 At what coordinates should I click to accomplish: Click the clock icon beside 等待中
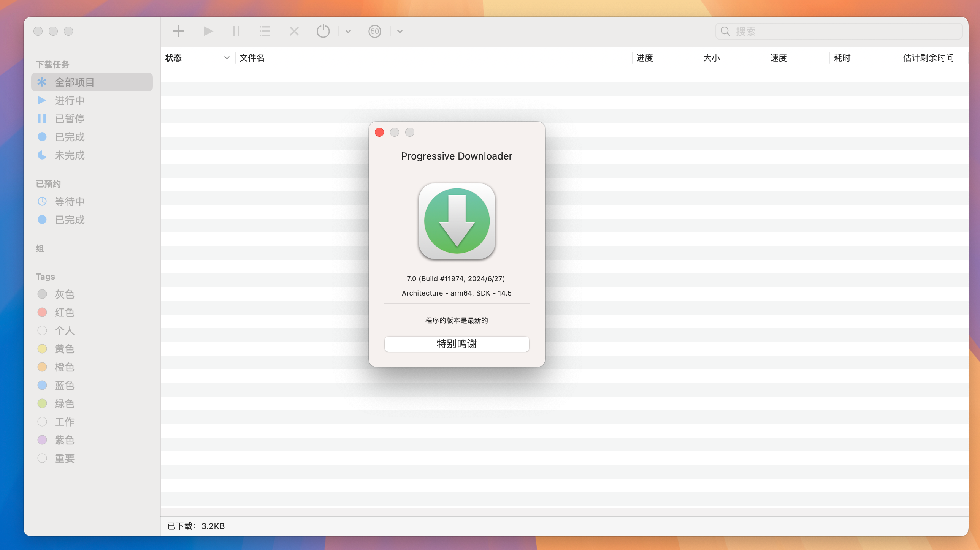pos(42,201)
